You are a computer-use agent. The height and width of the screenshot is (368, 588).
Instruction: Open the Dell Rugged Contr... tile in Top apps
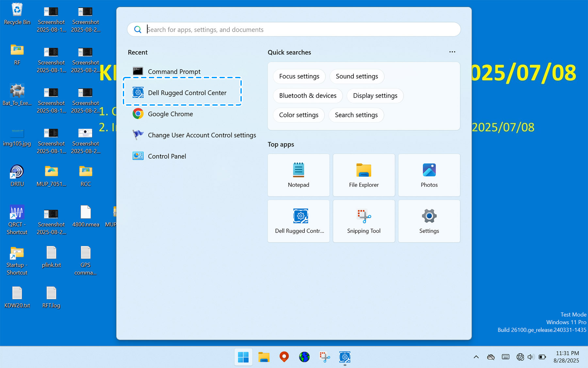click(299, 221)
